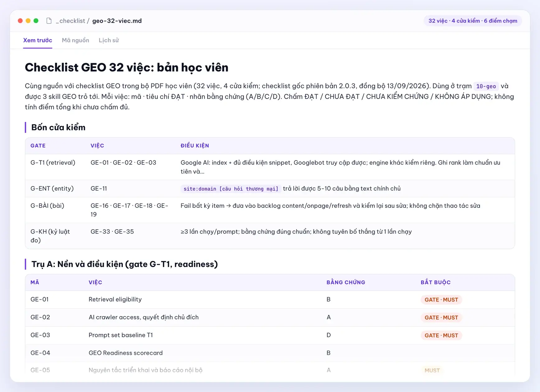Click the GE-11 cell
This screenshot has height=392, width=540.
[99, 189]
